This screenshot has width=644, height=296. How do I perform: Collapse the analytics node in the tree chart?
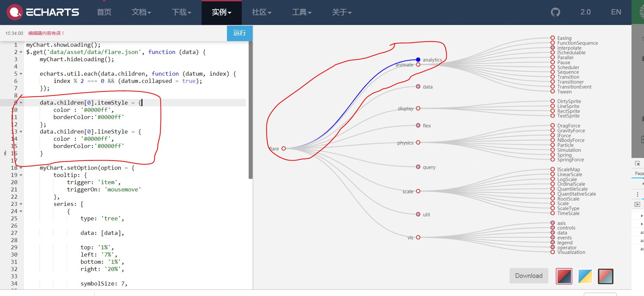pos(418,60)
